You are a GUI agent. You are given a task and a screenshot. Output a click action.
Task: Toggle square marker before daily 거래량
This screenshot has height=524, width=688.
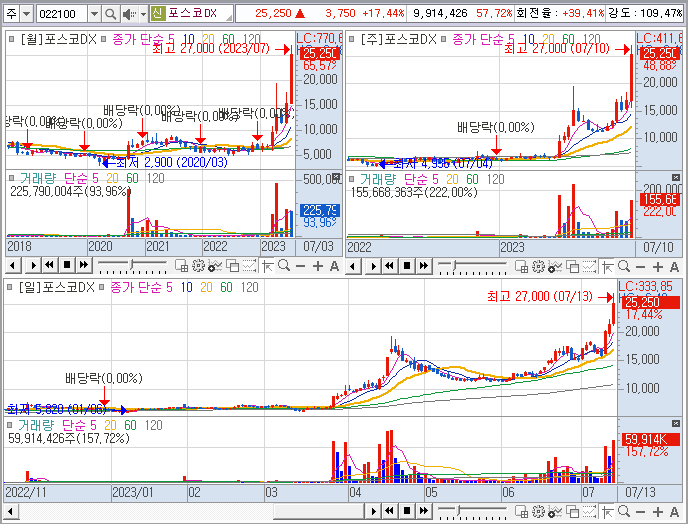[x=10, y=425]
